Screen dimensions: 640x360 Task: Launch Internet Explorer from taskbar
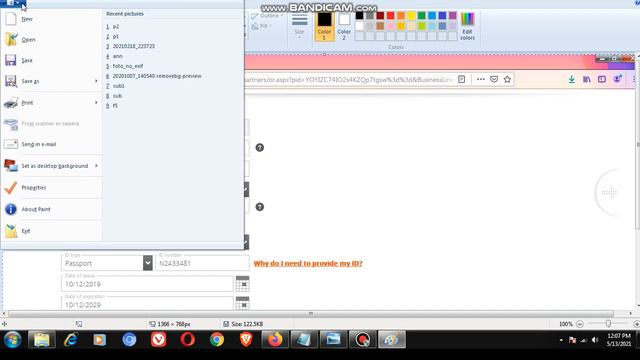pyautogui.click(x=71, y=340)
